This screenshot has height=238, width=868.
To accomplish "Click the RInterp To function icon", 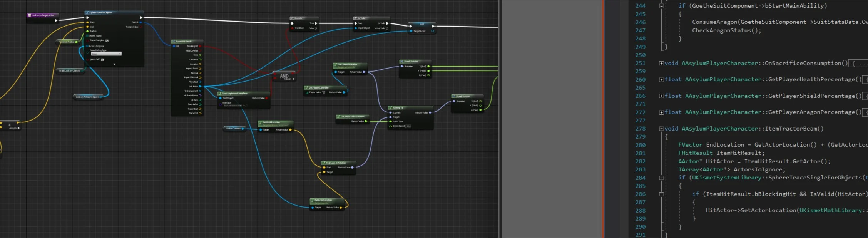I will click(x=391, y=108).
